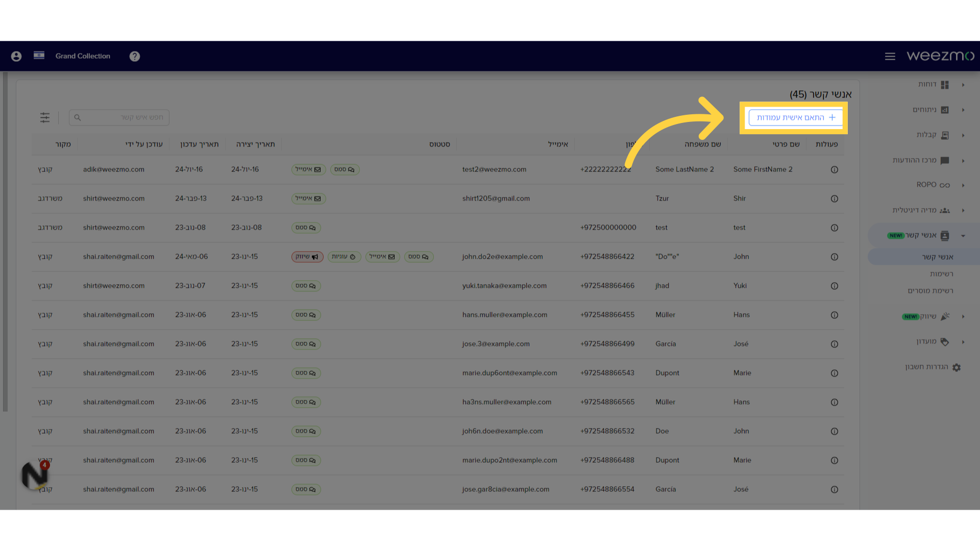The image size is (980, 551).
Task: Open info icon for test test row
Action: click(835, 228)
